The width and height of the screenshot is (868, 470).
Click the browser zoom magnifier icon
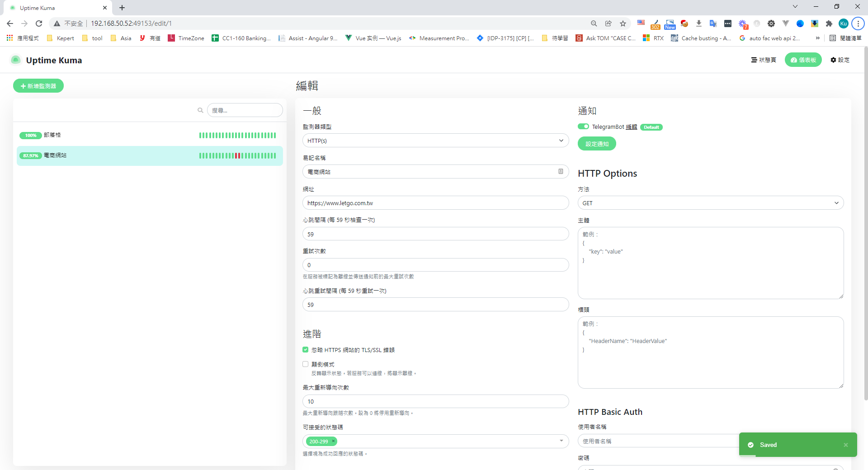[x=594, y=23]
